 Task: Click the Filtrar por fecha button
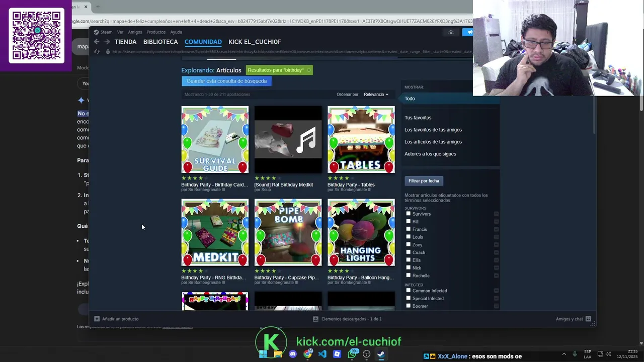click(x=424, y=181)
